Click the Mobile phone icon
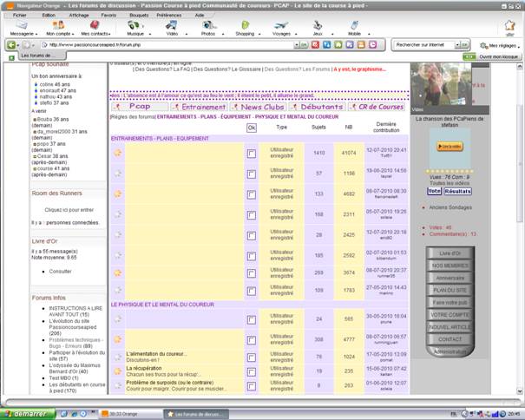The width and height of the screenshot is (525, 420). click(354, 25)
